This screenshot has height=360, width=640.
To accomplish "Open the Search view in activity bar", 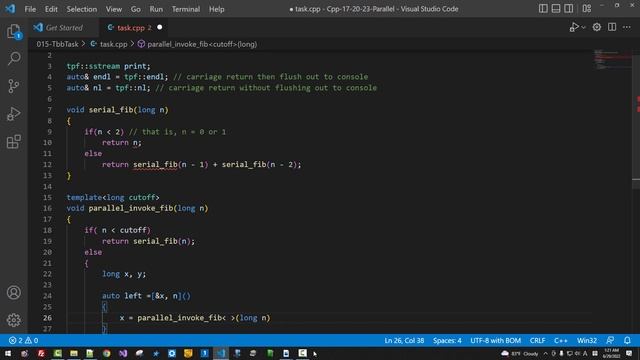I will tap(13, 58).
